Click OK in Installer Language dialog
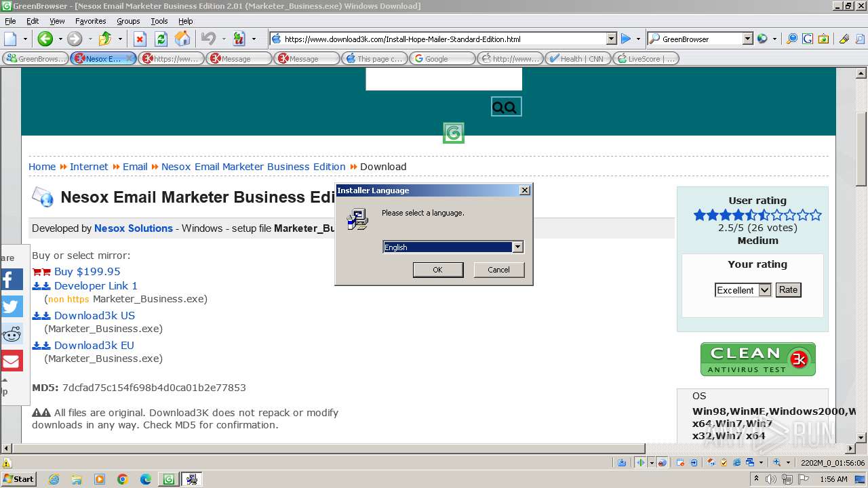Viewport: 868px width, 488px height. click(438, 270)
